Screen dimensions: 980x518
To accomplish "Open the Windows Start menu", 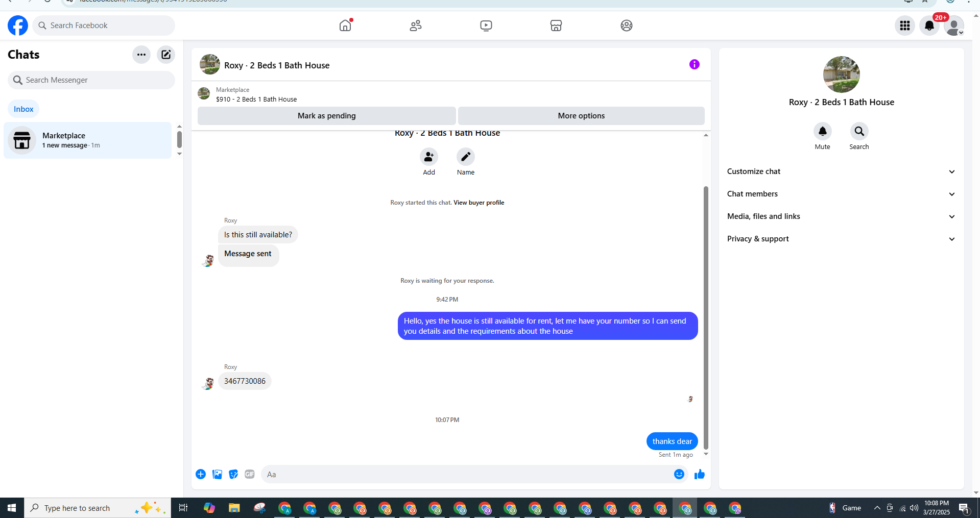I will point(12,508).
